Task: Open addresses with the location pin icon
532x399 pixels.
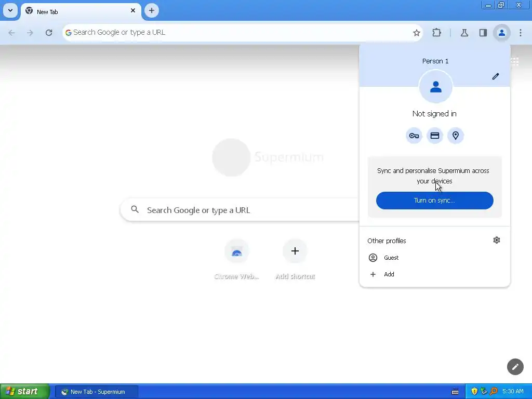Action: click(x=456, y=136)
